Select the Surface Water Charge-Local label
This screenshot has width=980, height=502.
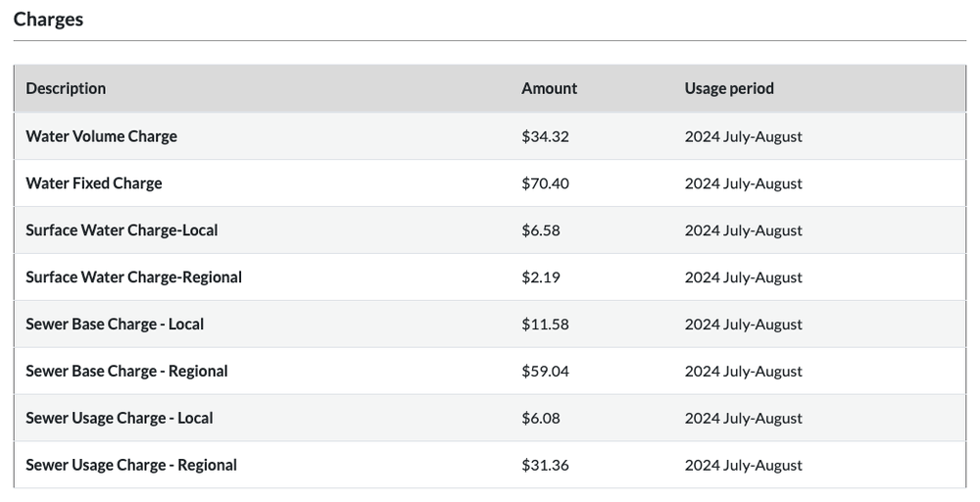(x=122, y=230)
